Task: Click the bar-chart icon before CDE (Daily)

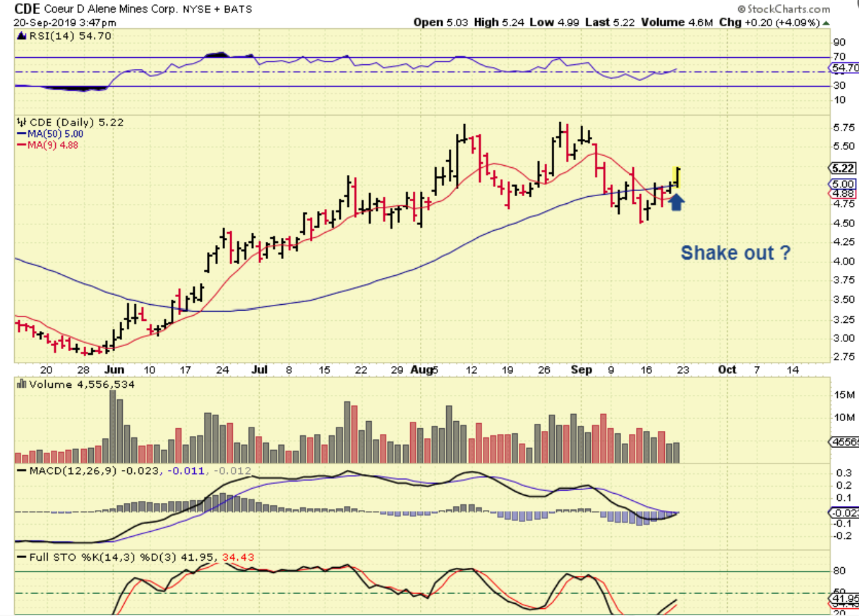Action: pos(22,122)
